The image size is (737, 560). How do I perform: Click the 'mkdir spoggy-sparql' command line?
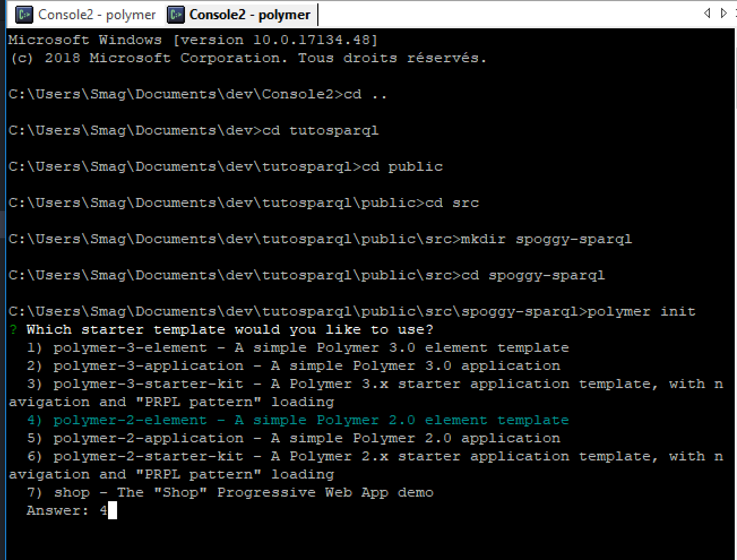[x=320, y=239]
